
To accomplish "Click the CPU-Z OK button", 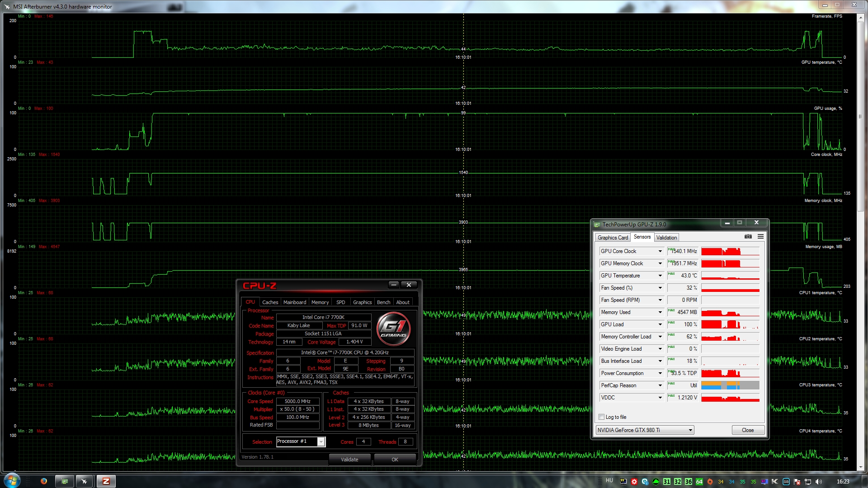I will click(395, 460).
